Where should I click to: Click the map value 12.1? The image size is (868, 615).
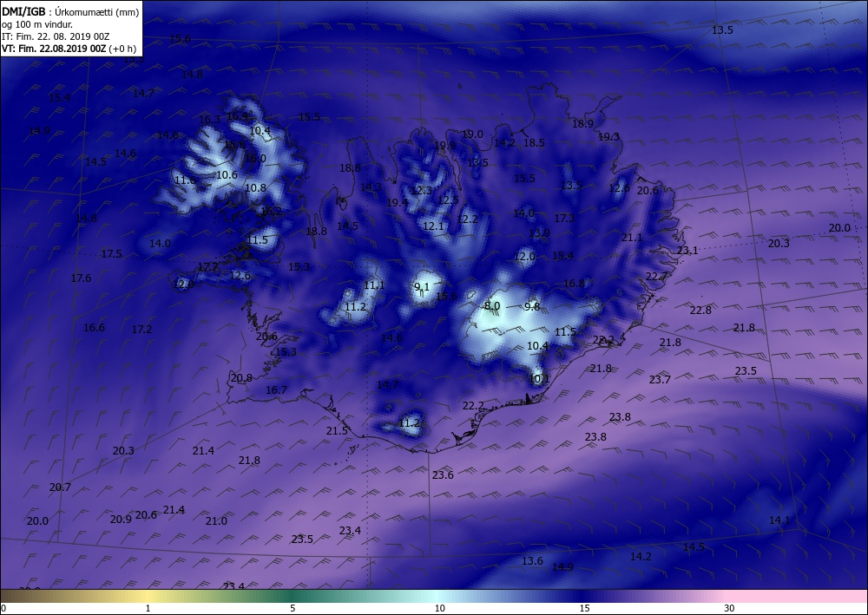click(433, 226)
